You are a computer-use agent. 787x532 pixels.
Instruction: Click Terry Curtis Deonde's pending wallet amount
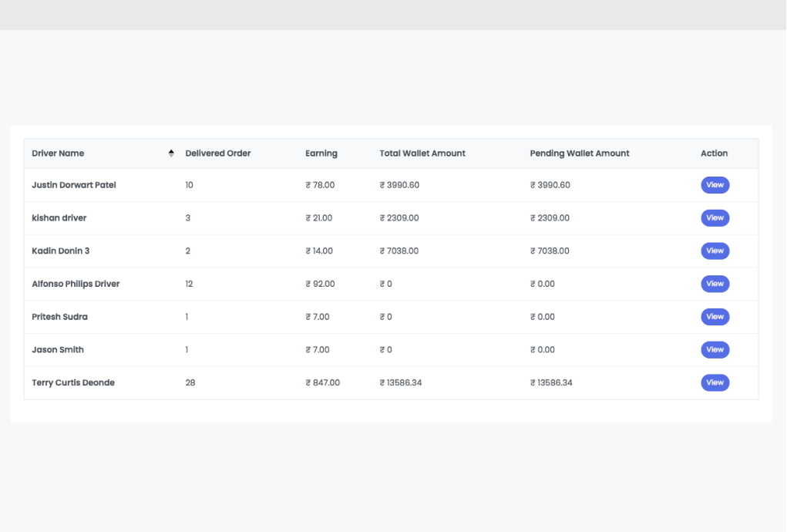552,382
